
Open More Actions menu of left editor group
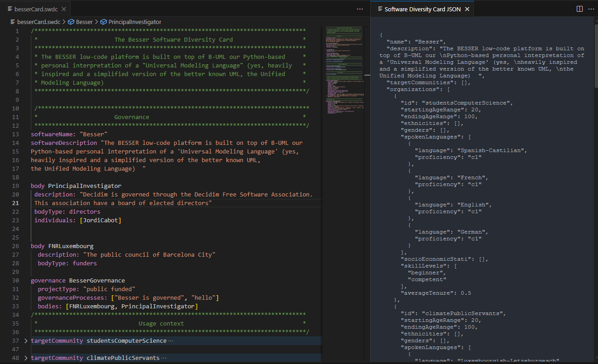(x=360, y=9)
